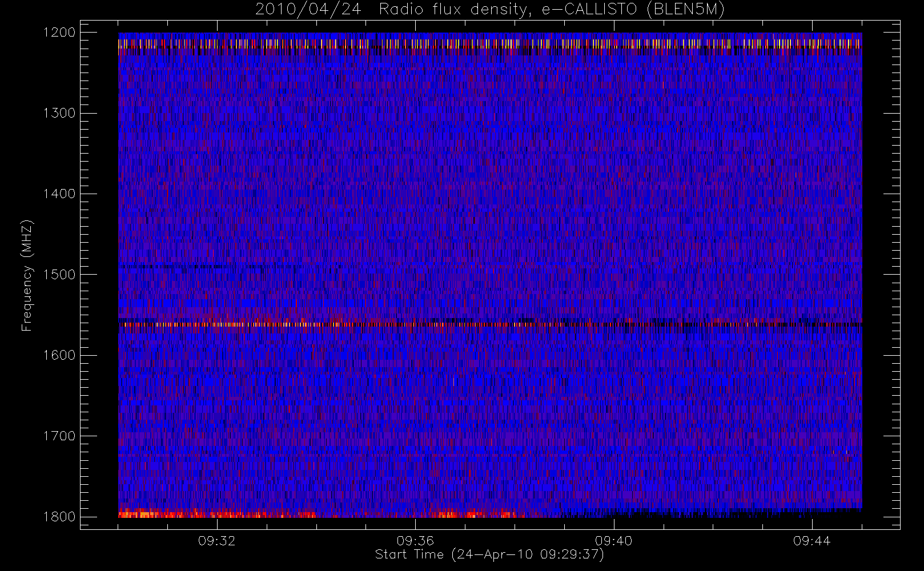Image resolution: width=924 pixels, height=571 pixels.
Task: Click the 'Frequency (MHZ)' axis label
Action: tap(27, 275)
